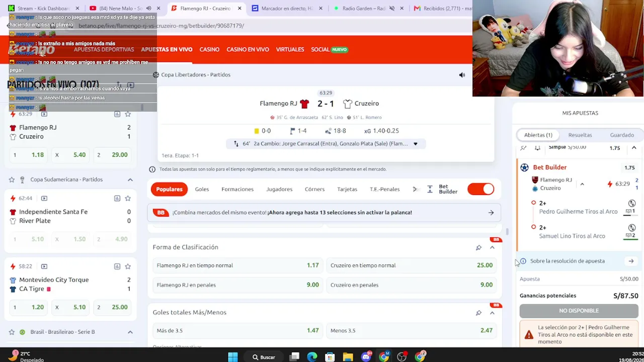Bet on CA Tigre win at 25.00
This screenshot has width=644, height=362.
tap(112, 307)
